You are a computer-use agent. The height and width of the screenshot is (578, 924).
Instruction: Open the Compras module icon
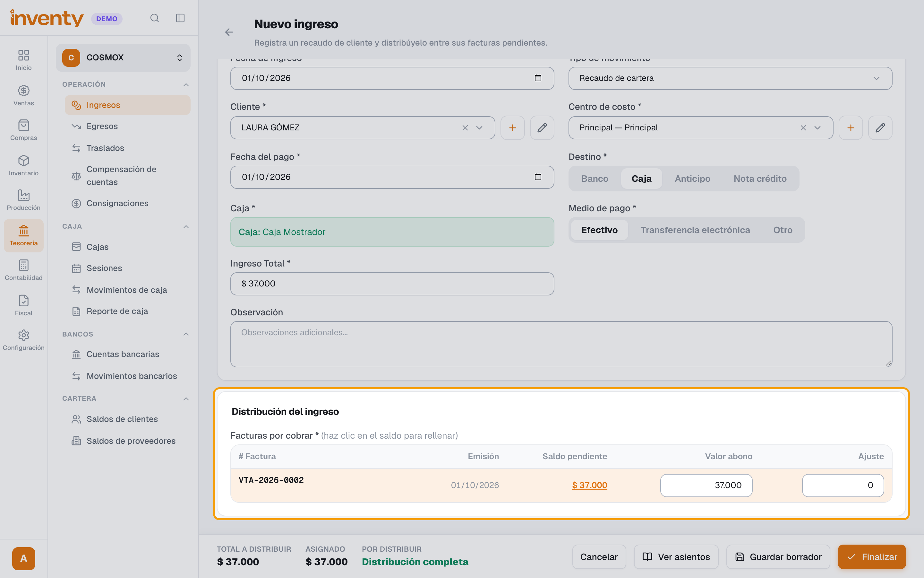point(24,130)
